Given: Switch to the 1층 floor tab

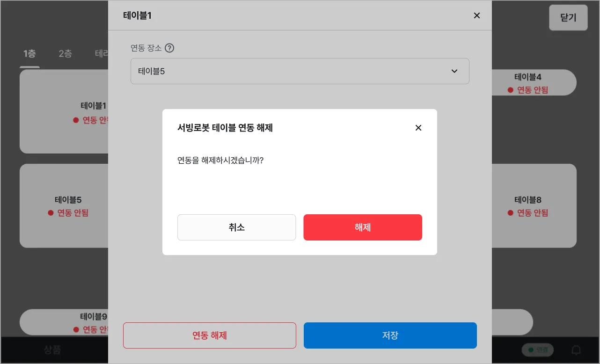Looking at the screenshot, I should tap(29, 54).
